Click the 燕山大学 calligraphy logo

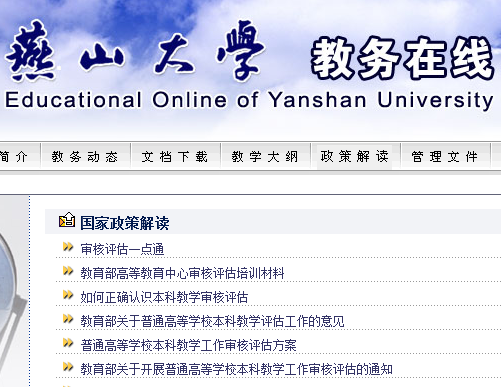click(135, 51)
